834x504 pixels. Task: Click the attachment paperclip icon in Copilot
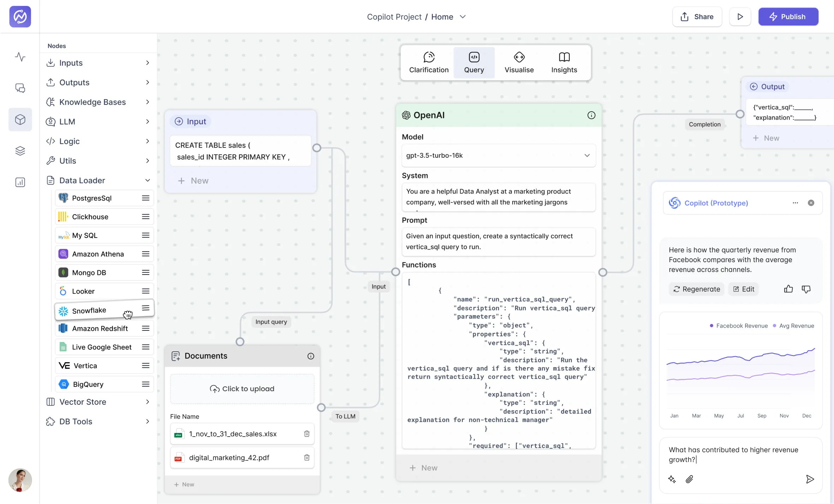click(x=689, y=479)
